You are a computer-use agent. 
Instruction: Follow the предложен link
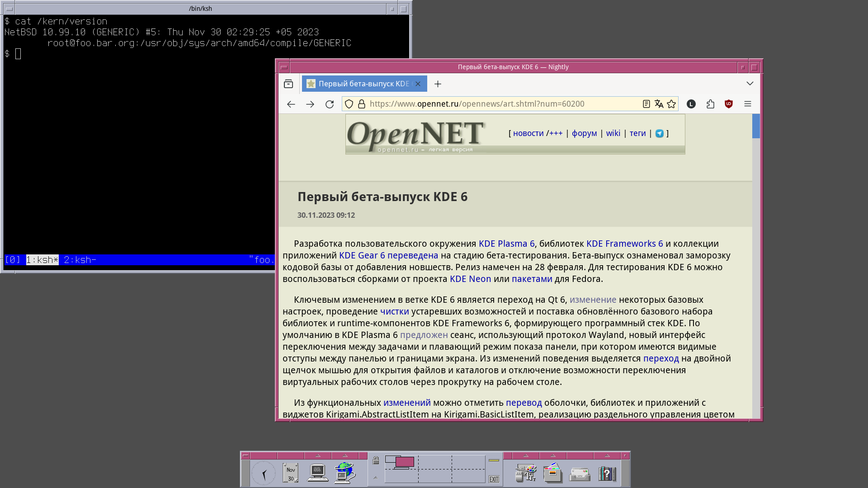coord(424,335)
